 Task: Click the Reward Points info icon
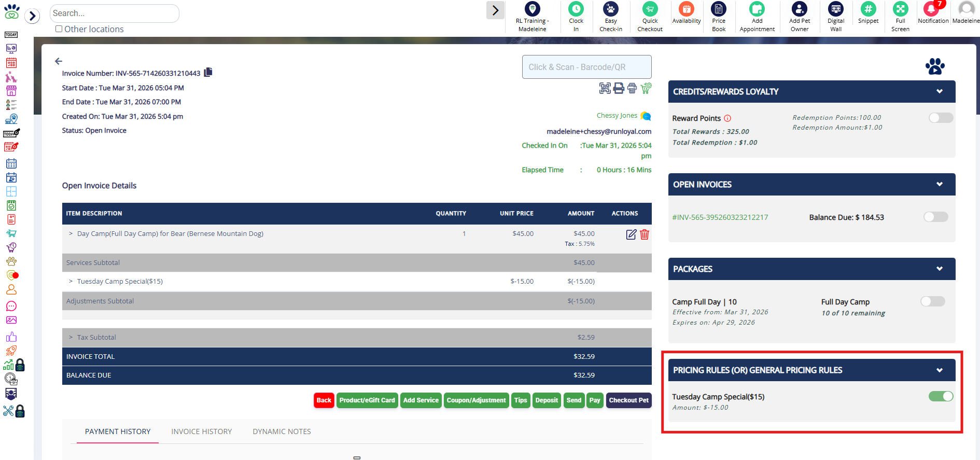click(x=727, y=118)
